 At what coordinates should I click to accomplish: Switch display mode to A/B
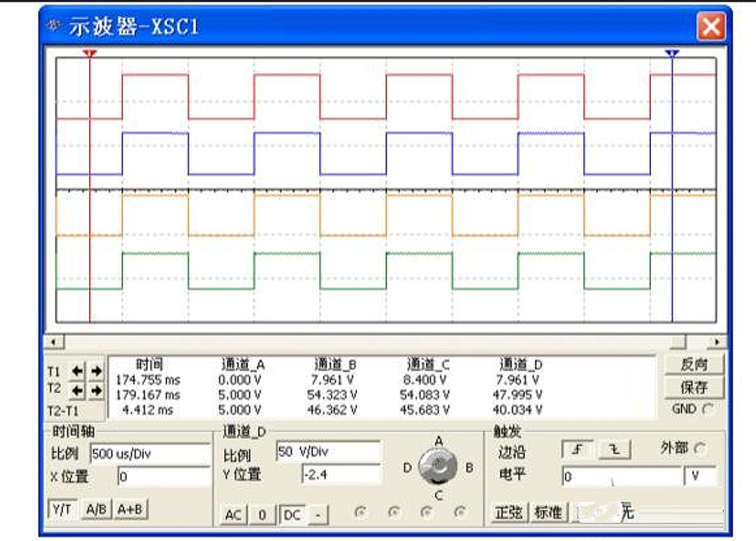pos(96,509)
